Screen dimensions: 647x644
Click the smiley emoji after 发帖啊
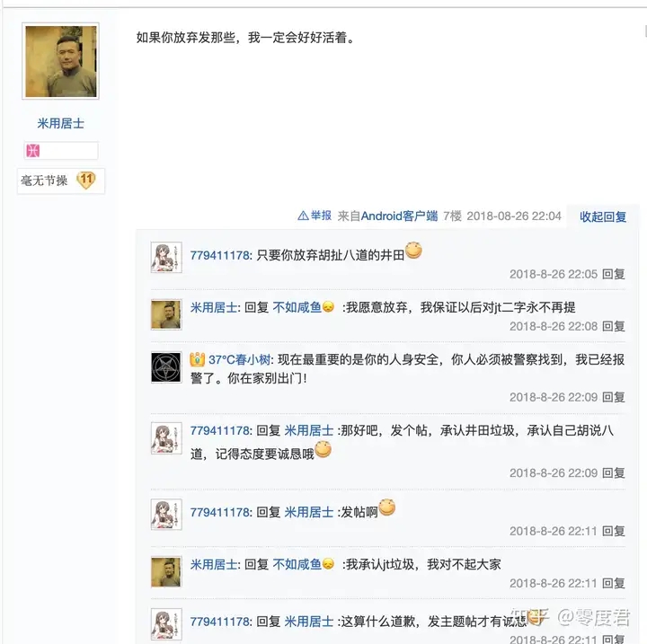(x=386, y=508)
